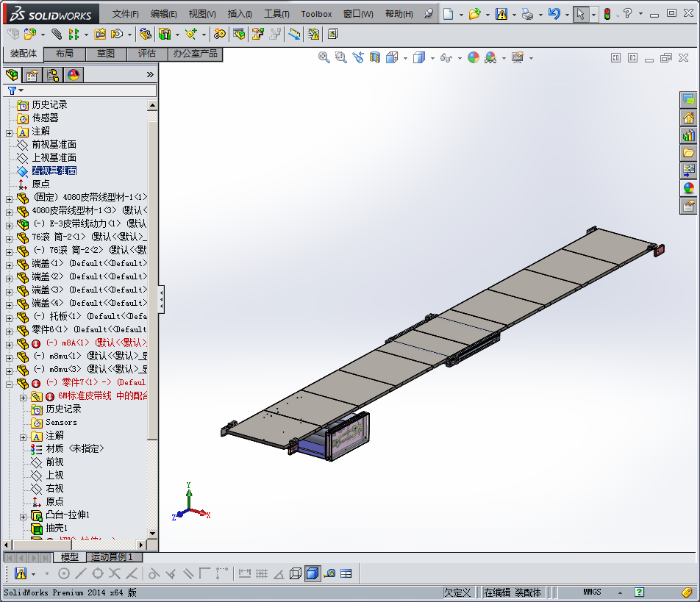Click the Undo icon

click(x=554, y=14)
